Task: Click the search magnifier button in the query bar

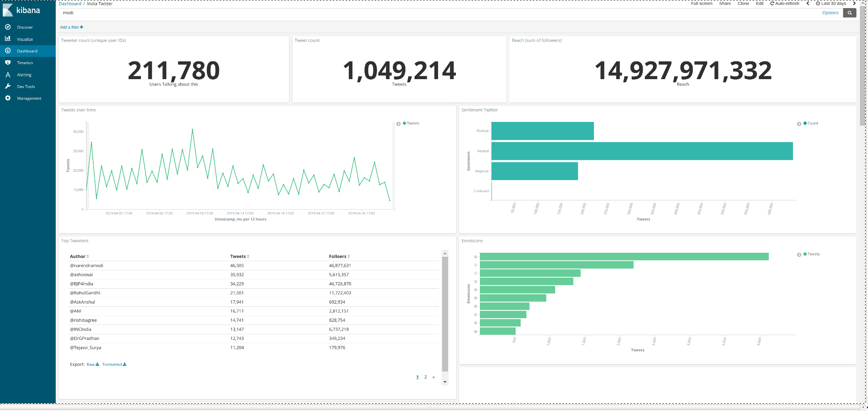Action: 849,13
